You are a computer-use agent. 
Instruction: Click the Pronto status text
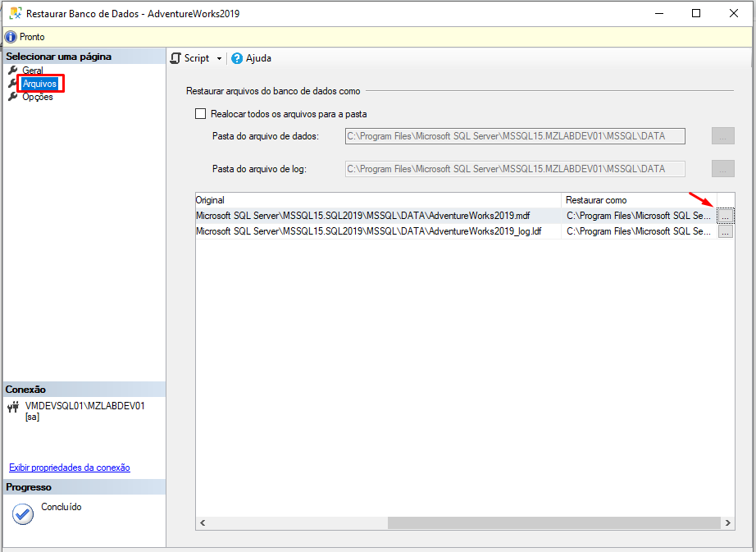click(32, 37)
